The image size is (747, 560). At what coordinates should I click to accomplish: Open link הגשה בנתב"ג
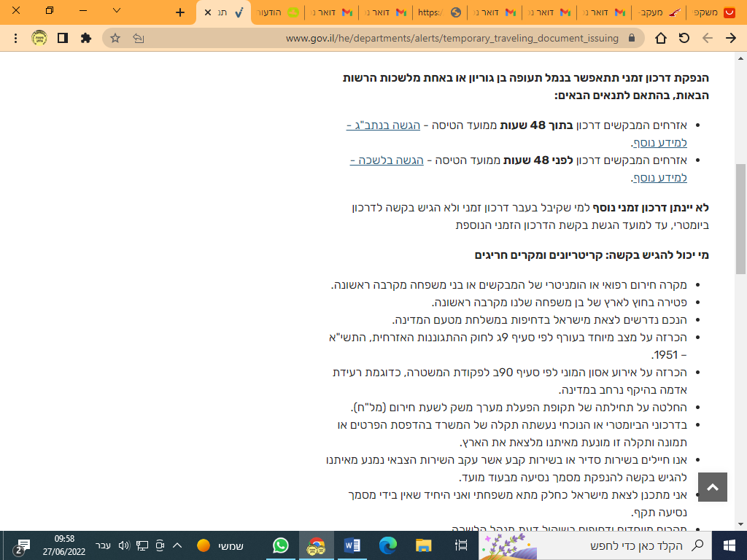pos(384,125)
